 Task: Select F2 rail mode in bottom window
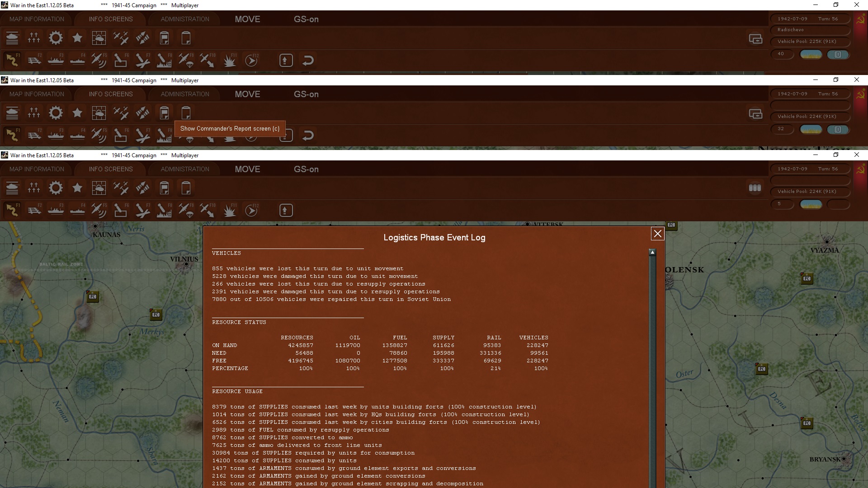click(x=34, y=210)
